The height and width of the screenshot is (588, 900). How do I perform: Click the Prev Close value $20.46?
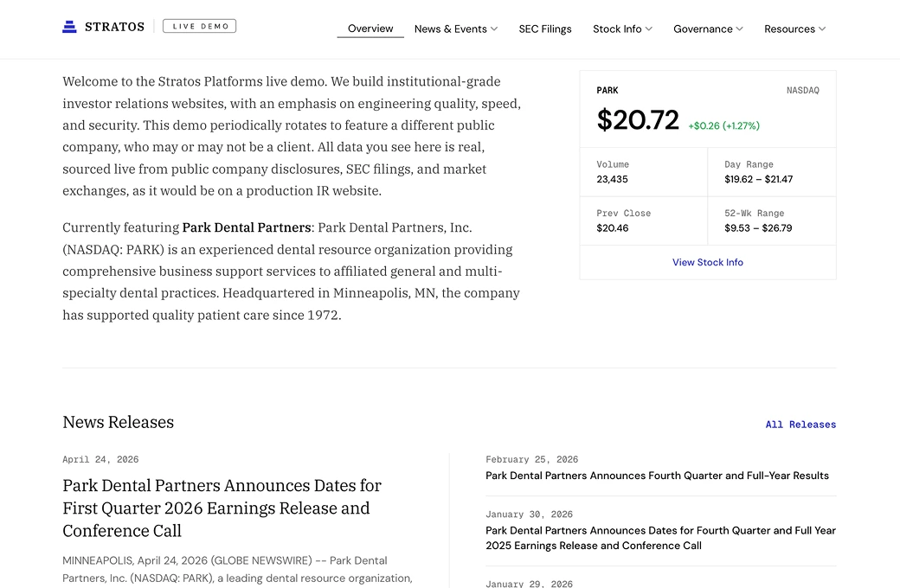613,227
